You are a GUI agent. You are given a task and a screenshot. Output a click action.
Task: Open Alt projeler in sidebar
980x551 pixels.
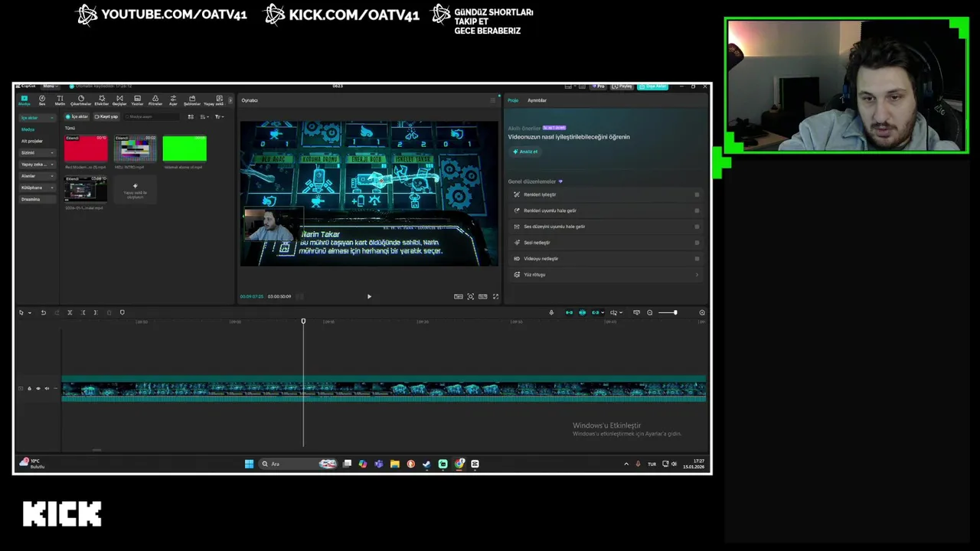[32, 141]
